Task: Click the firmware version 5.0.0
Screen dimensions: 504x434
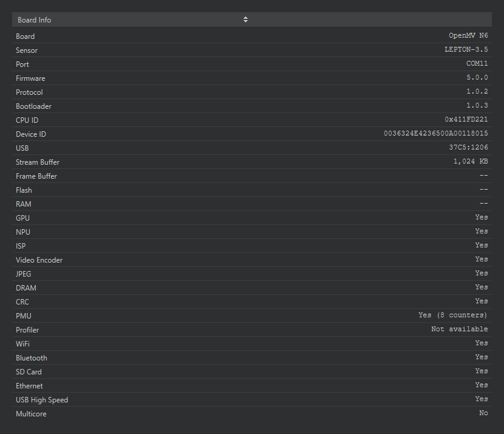Action: point(477,78)
